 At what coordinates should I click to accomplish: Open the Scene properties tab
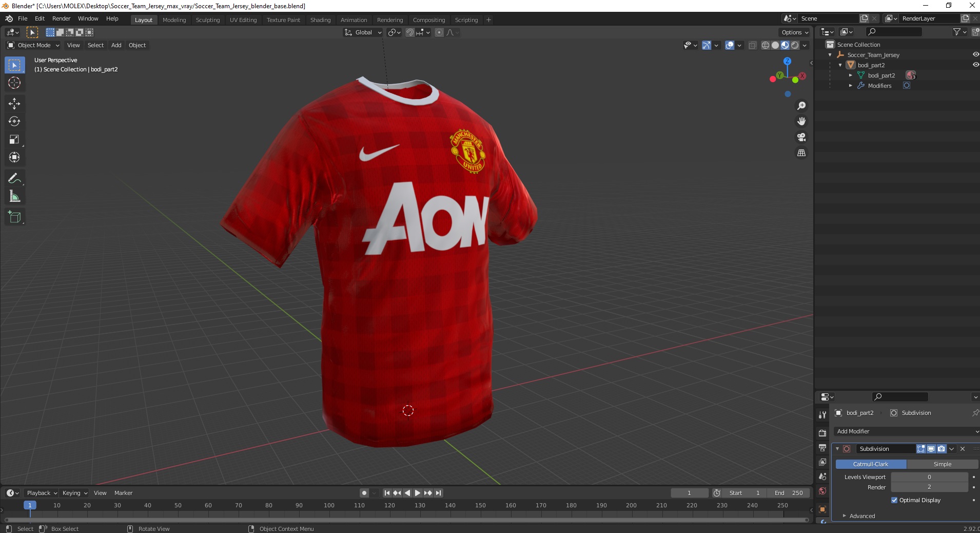pos(822,477)
